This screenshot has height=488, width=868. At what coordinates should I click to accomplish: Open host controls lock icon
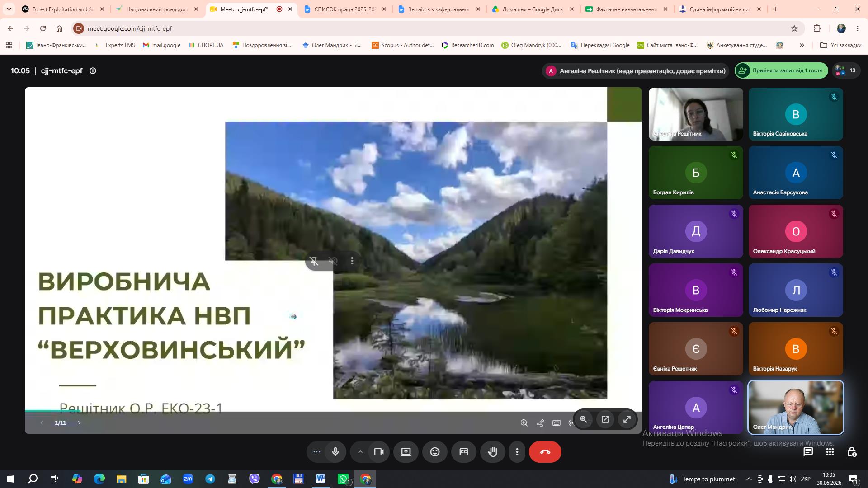852,452
